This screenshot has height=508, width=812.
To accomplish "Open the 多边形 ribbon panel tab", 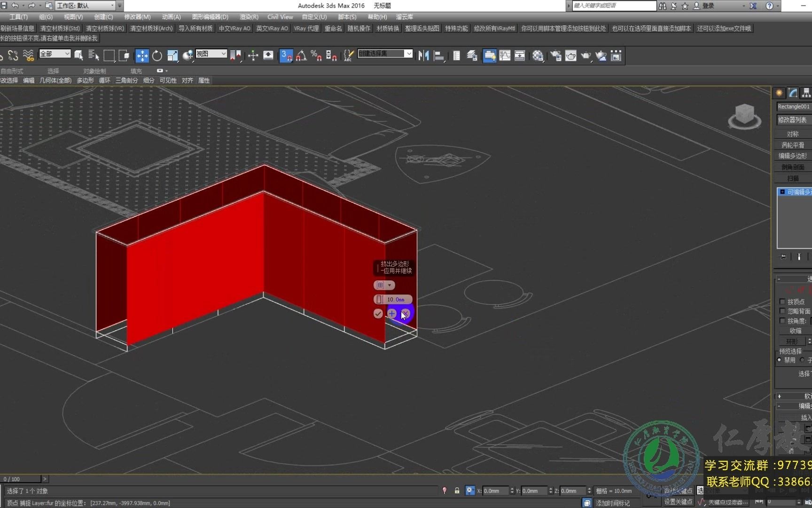I will point(86,80).
